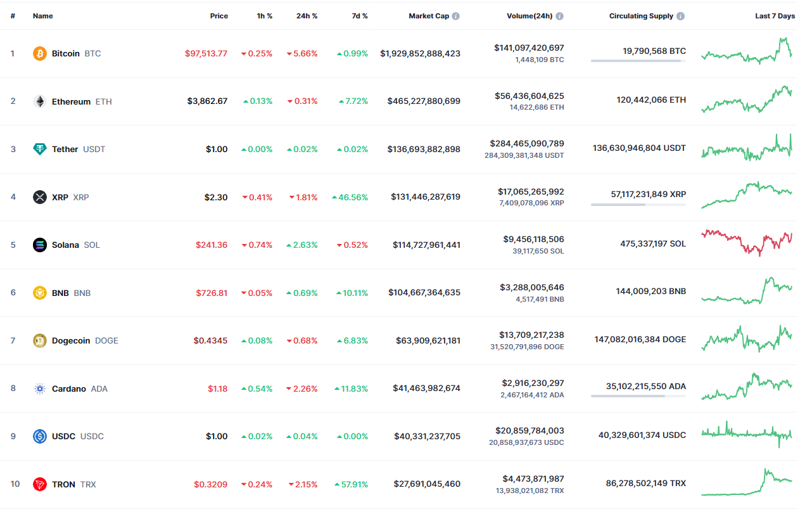This screenshot has height=514, width=812.
Task: Sort by the 24h % column header
Action: coord(307,16)
